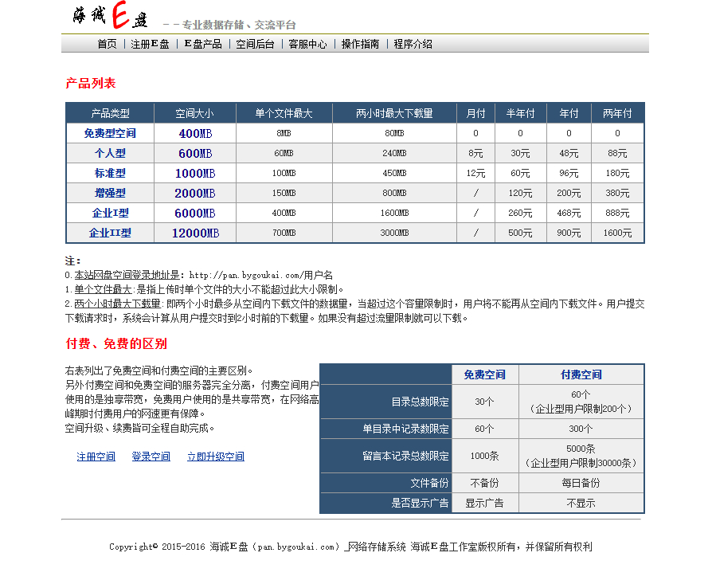Click the 海诚E盘 logo image
This screenshot has height=588, width=712.
pyautogui.click(x=110, y=14)
